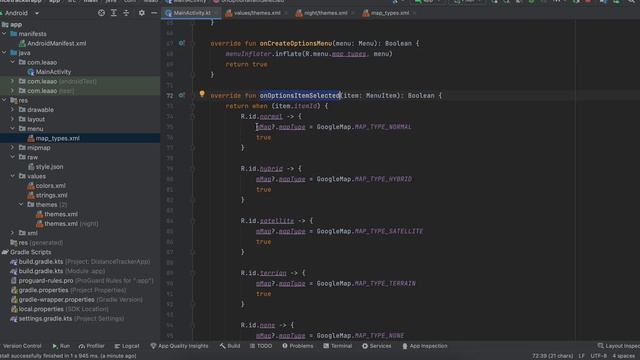Viewport: 640px width, 360px height.
Task: Collapse the res folder
Action: 4,100
